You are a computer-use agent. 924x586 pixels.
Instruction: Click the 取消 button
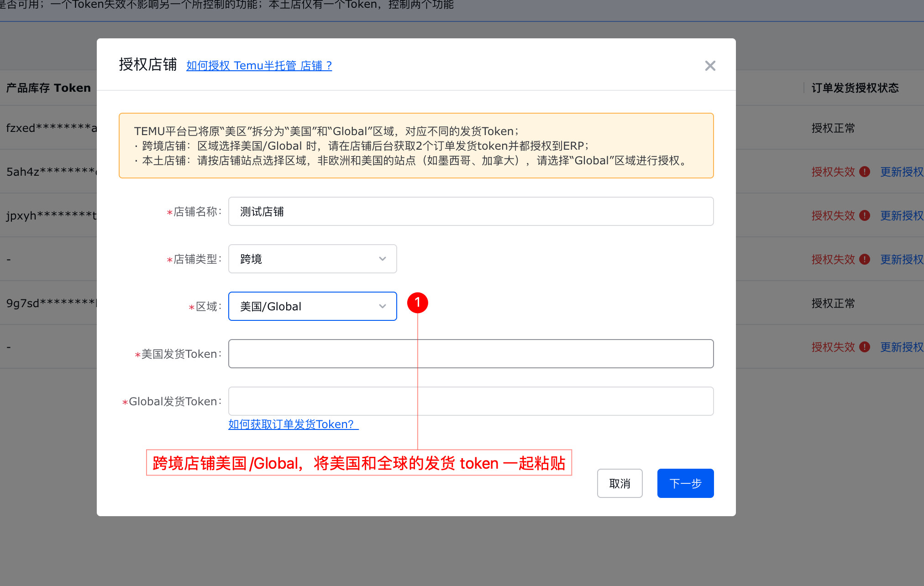(x=619, y=483)
